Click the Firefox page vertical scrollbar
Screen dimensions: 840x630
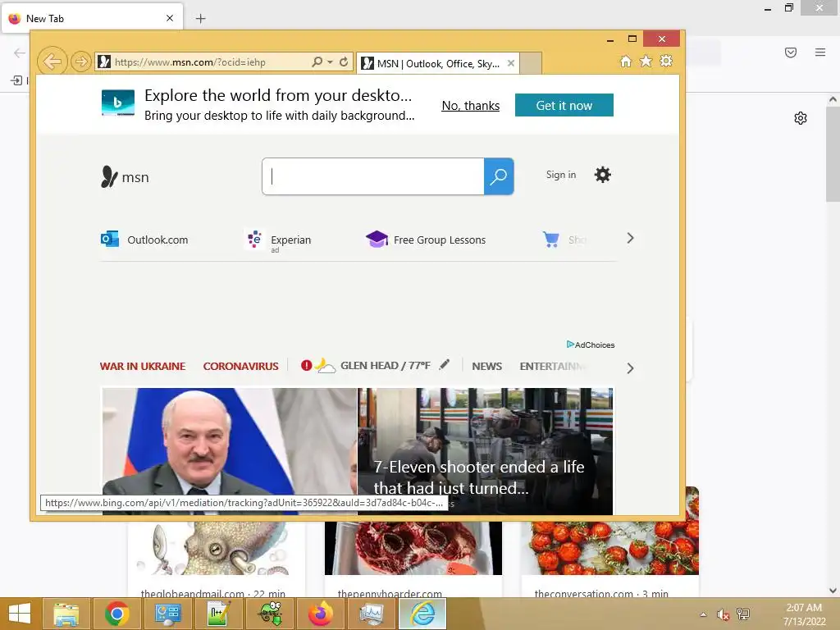click(x=833, y=154)
